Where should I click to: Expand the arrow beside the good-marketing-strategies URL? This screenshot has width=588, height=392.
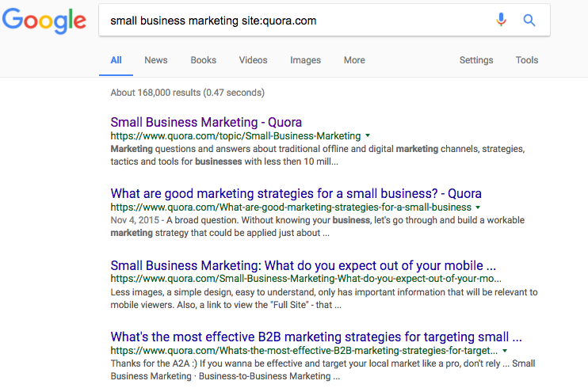tap(478, 207)
